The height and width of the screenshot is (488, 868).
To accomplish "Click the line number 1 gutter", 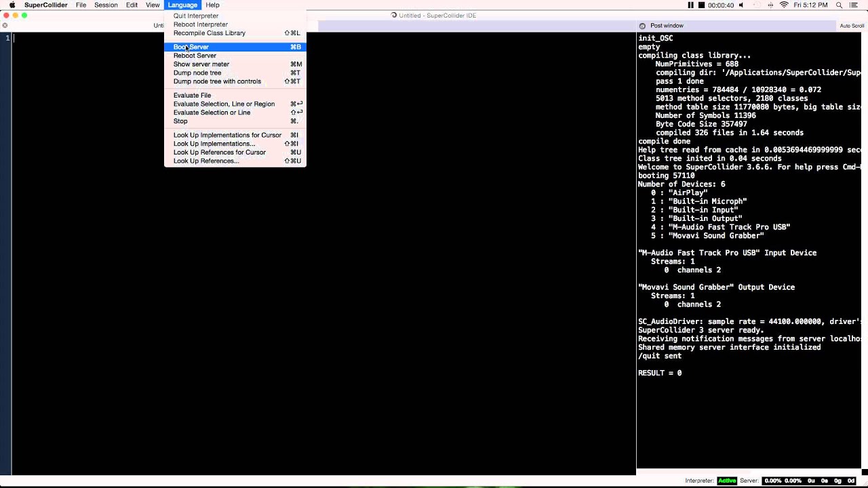I will click(7, 38).
